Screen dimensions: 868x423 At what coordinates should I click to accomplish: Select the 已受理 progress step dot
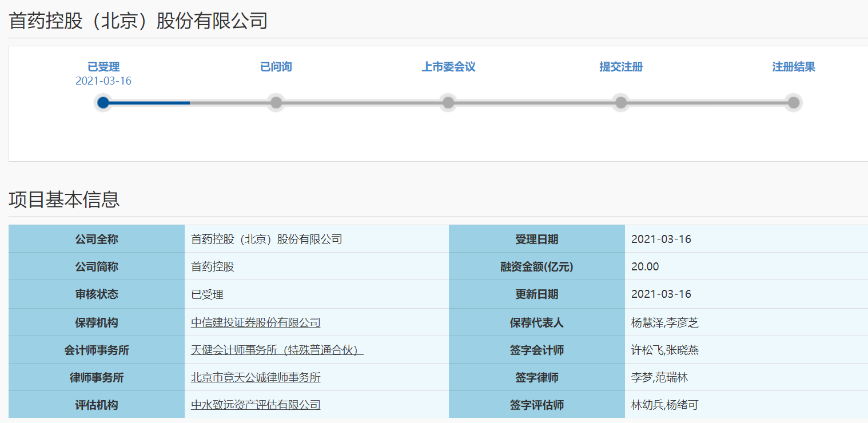pyautogui.click(x=103, y=102)
